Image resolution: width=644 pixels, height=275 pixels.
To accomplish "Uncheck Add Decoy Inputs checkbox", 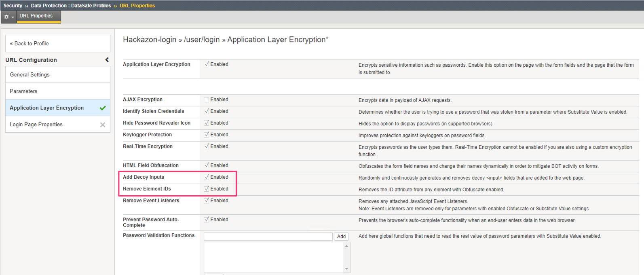I will click(x=207, y=177).
